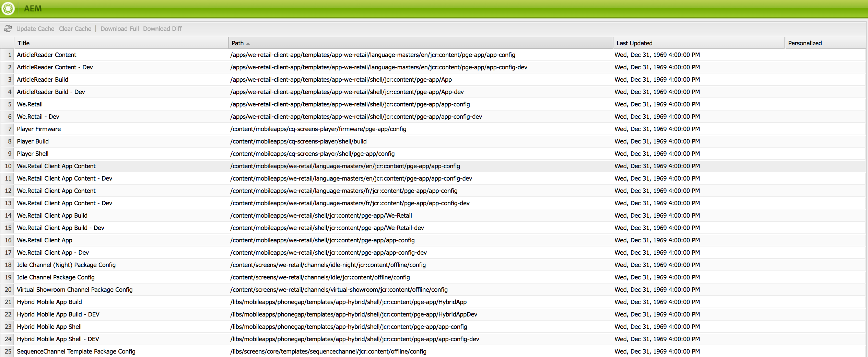
Task: Click the Last Updated date in row 20
Action: tap(657, 290)
